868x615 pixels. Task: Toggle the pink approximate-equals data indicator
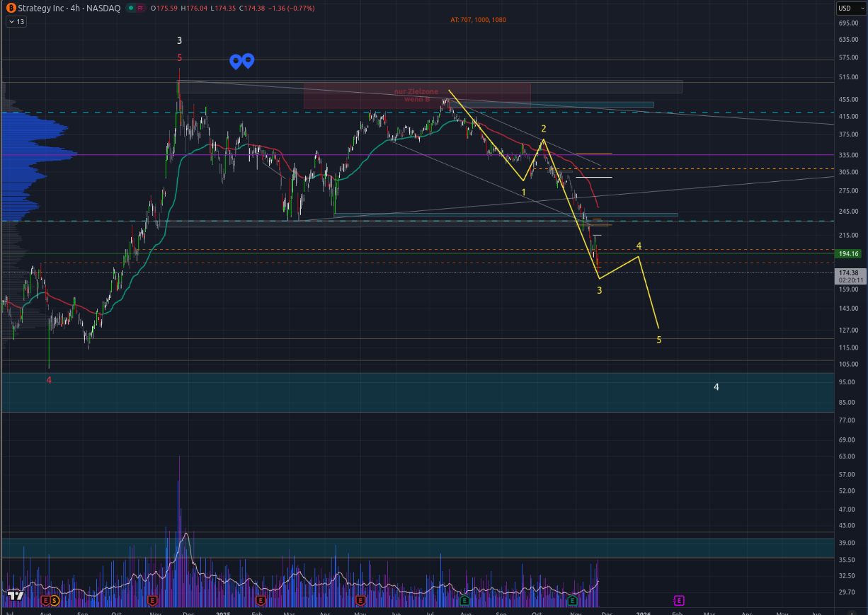pos(142,8)
